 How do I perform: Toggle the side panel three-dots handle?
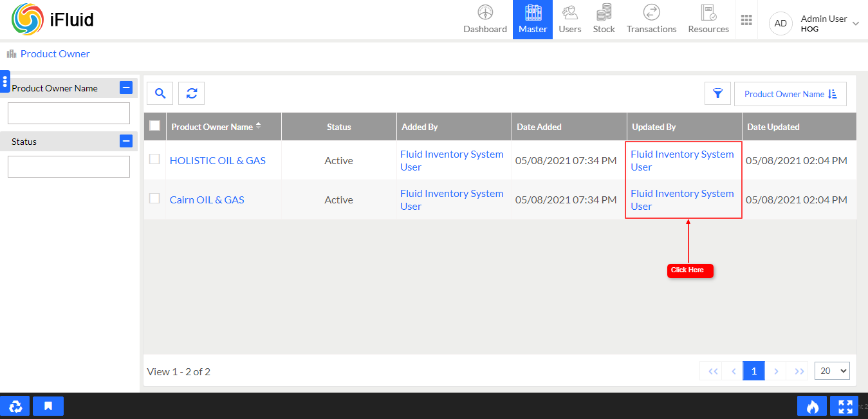pos(5,82)
